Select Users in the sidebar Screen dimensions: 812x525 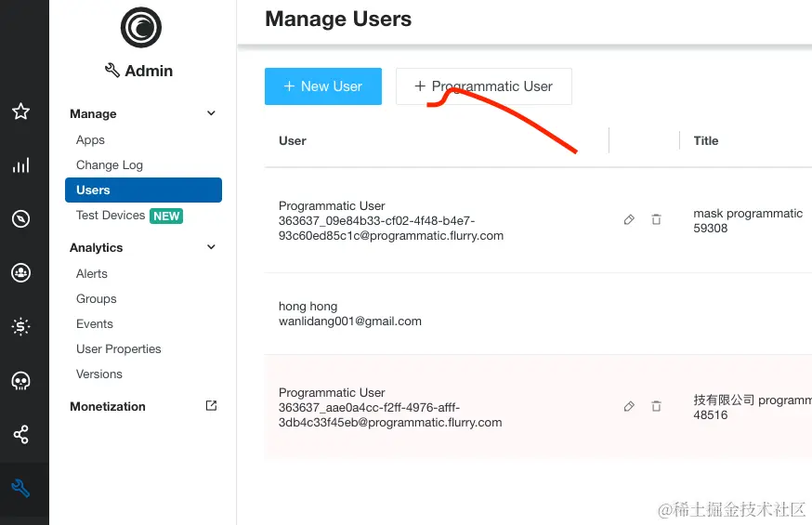click(x=143, y=190)
